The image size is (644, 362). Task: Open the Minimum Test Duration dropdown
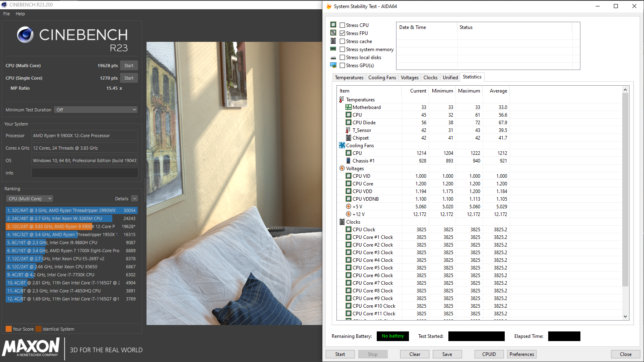[96, 110]
